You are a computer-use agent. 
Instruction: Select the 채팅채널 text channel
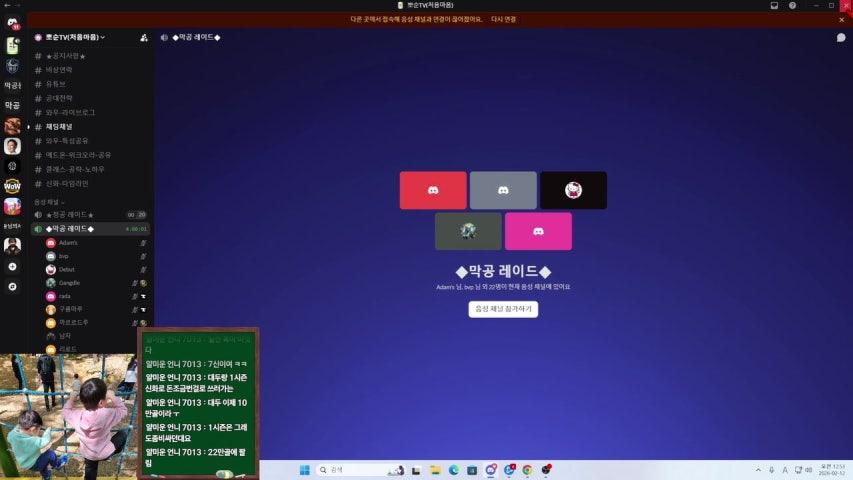click(x=60, y=127)
